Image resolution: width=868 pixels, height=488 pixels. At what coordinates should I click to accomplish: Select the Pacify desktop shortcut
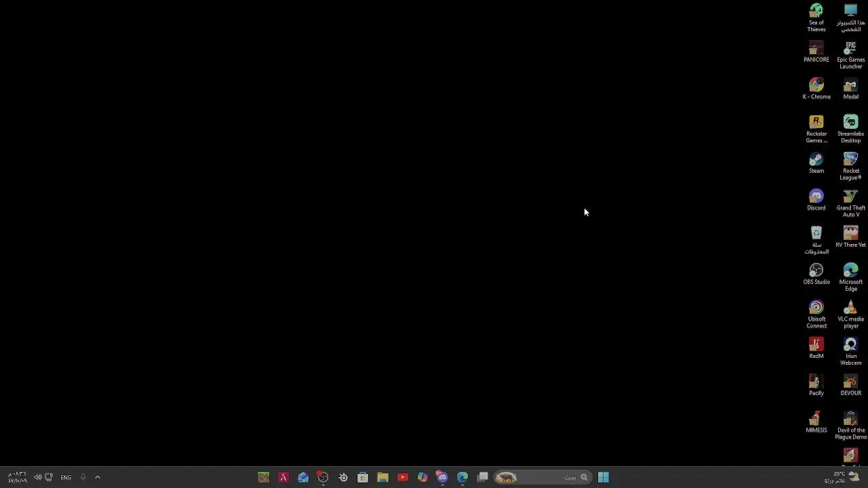[816, 386]
